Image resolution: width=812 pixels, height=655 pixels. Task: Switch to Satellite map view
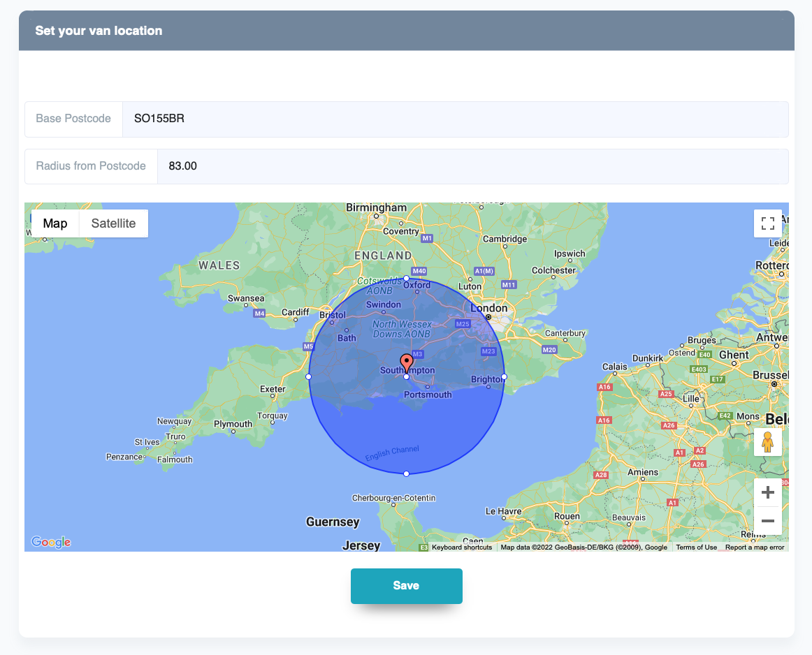click(113, 223)
